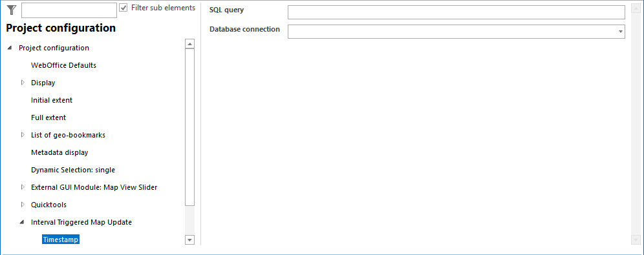644x255 pixels.
Task: Expand the Display node
Action: tap(23, 83)
